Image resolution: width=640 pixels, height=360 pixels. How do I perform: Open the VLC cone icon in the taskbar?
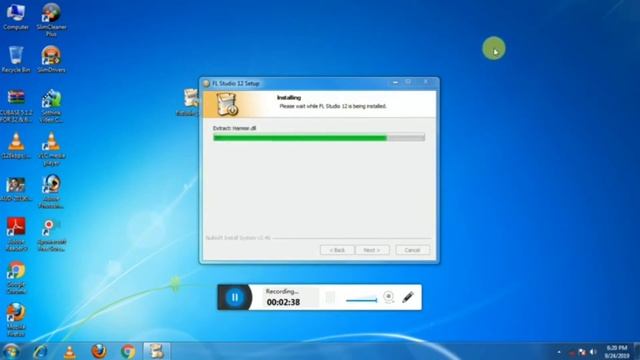[70, 351]
